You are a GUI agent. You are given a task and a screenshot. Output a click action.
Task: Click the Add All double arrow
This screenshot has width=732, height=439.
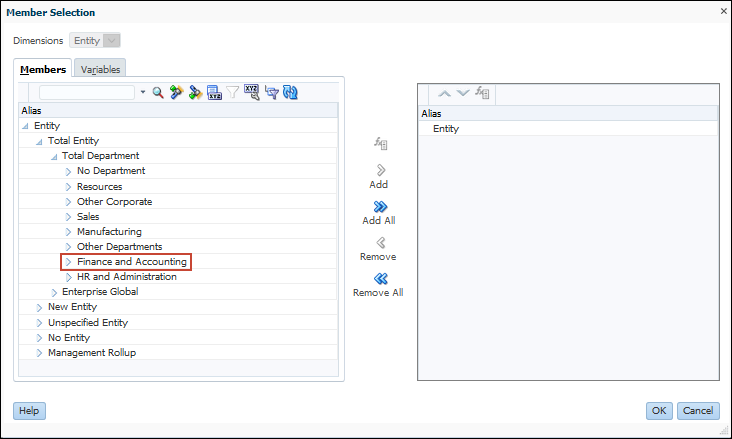(380, 206)
